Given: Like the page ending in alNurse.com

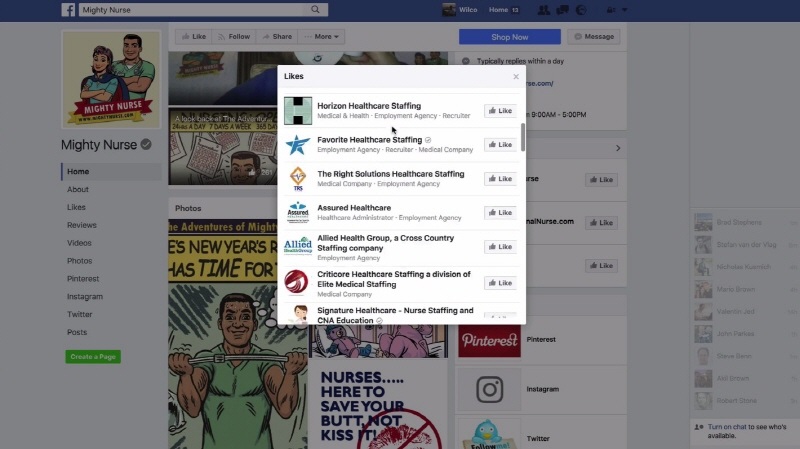Looking at the screenshot, I should point(602,222).
